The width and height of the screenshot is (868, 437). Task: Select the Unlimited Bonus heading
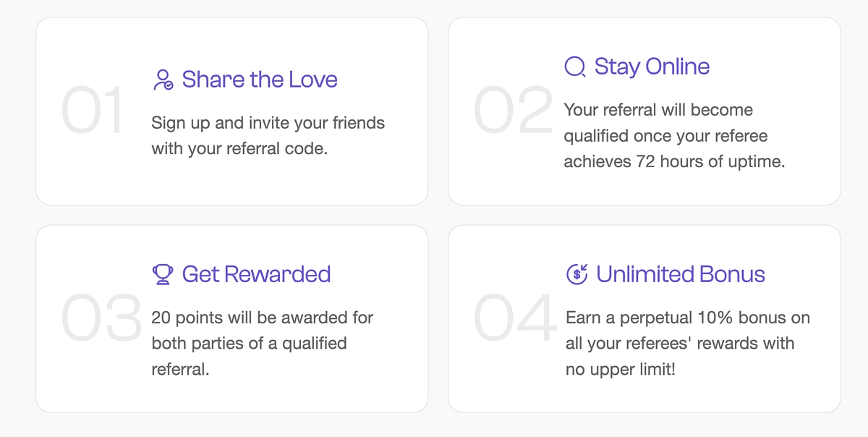(x=681, y=274)
